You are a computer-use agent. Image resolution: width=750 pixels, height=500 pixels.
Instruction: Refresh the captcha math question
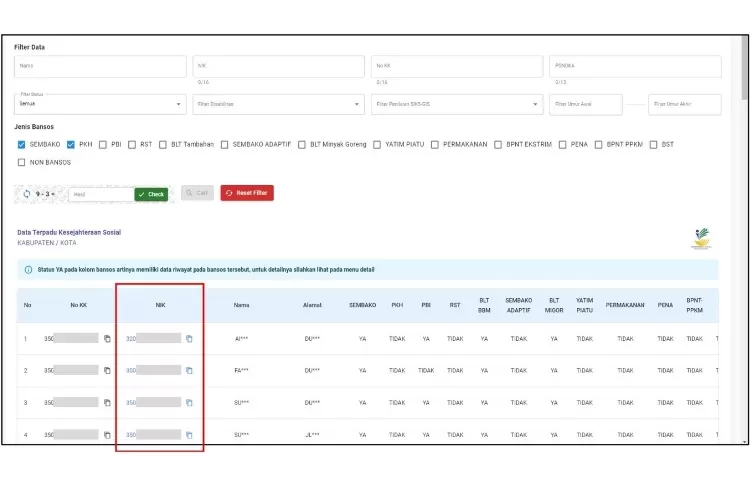[27, 194]
